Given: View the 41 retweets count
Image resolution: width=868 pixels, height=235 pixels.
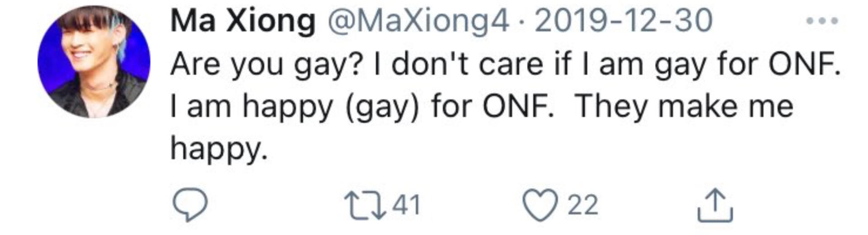Looking at the screenshot, I should click(x=406, y=205).
